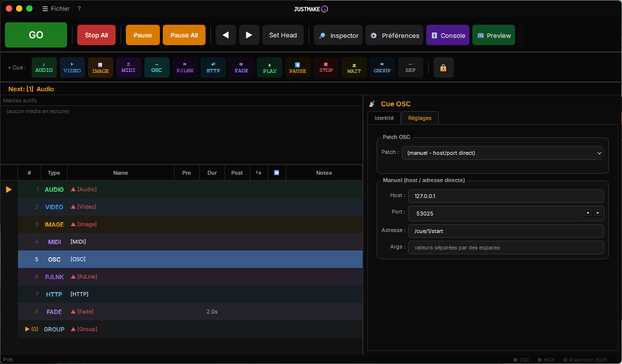Click the Name column header
The width and height of the screenshot is (622, 364).
pyautogui.click(x=121, y=173)
